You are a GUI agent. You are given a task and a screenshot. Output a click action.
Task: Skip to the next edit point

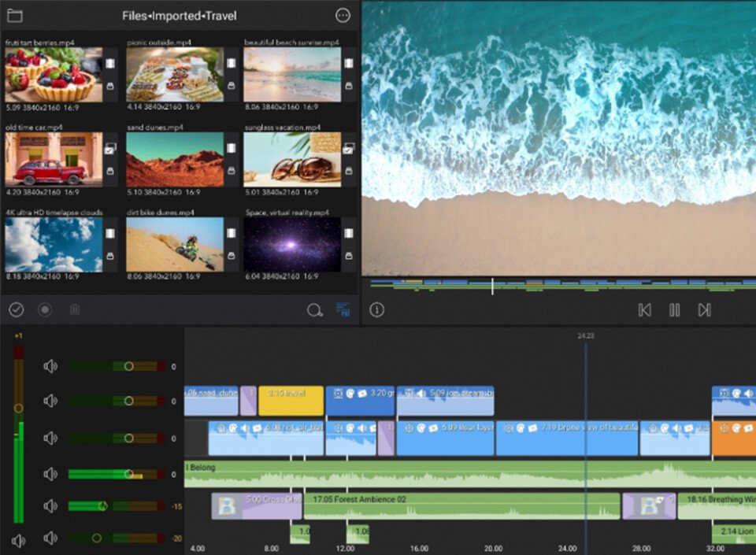click(704, 310)
